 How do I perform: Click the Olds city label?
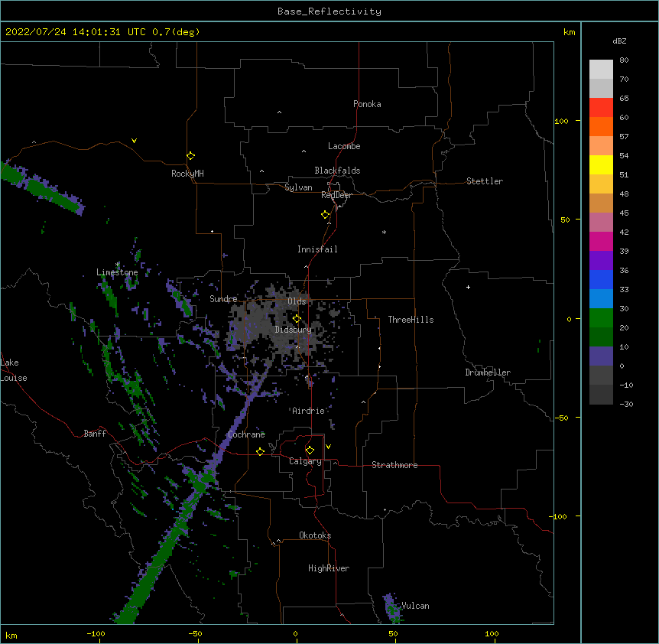297,301
